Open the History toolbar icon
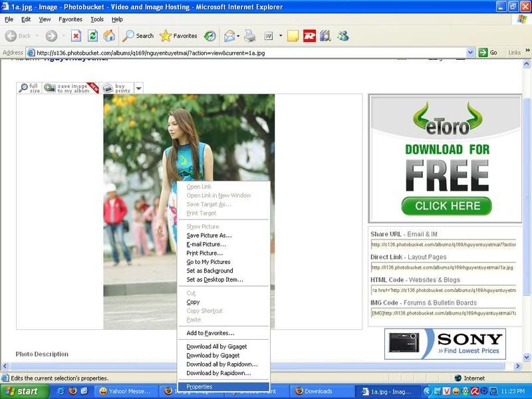532x399 pixels. [x=210, y=36]
